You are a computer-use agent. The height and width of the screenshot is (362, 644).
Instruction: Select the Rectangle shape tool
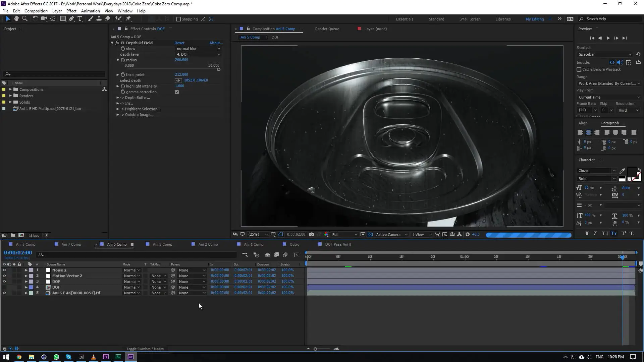[63, 19]
